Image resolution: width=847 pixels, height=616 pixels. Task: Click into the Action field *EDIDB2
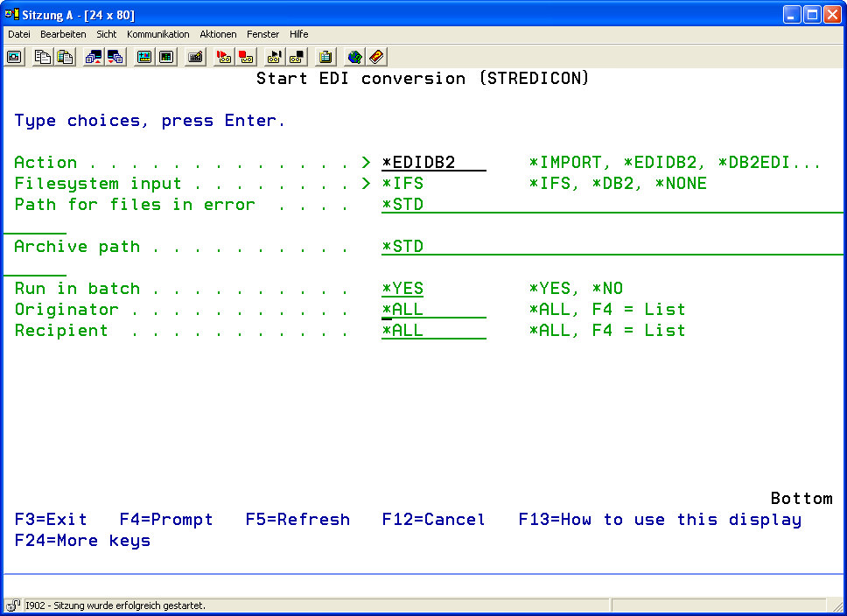coord(433,163)
